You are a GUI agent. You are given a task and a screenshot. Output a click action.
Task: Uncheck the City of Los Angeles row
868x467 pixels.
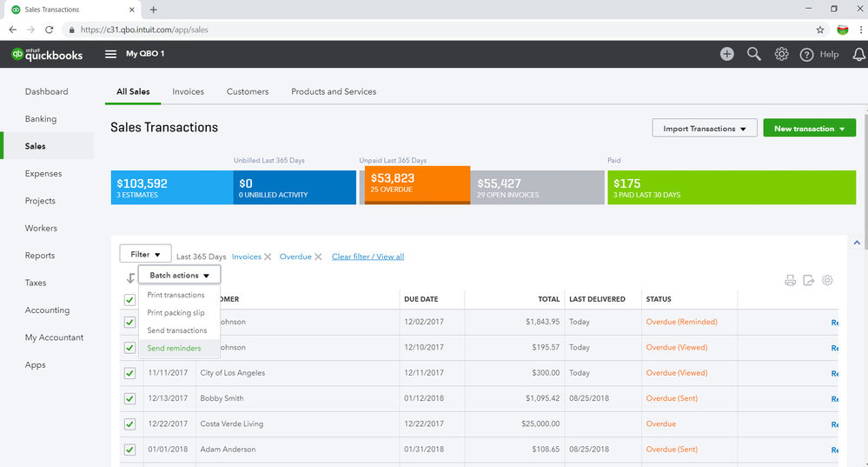click(129, 373)
